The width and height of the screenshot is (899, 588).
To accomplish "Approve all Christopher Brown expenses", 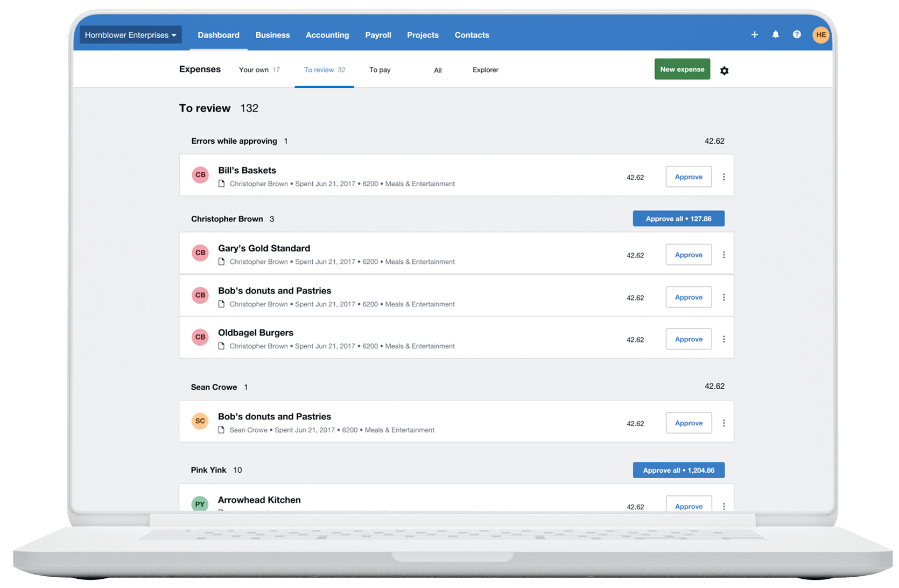I will (x=678, y=218).
